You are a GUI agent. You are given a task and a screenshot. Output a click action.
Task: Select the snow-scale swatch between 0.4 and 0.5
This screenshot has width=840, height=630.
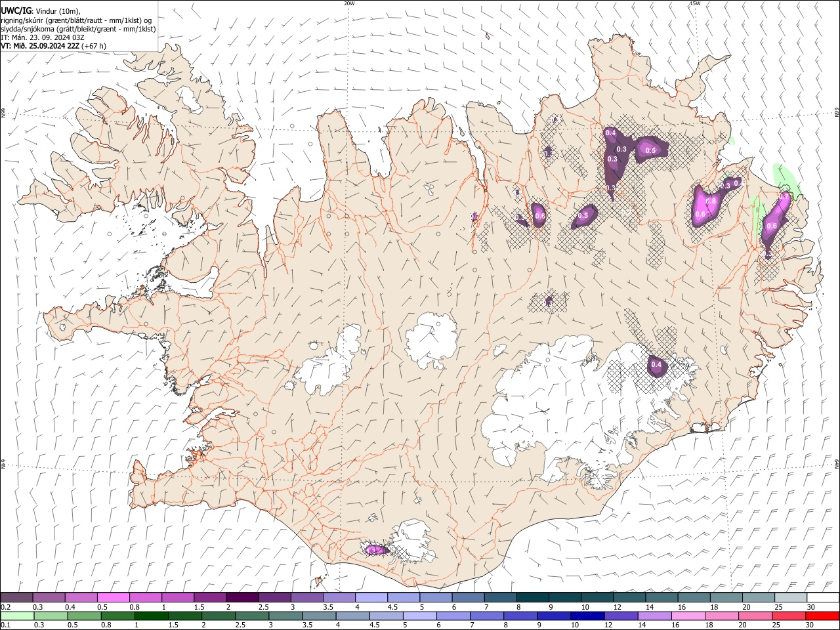[81, 598]
